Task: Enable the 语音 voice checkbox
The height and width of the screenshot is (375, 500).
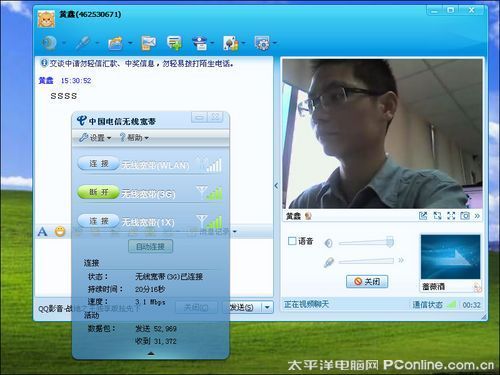Action: click(x=292, y=241)
